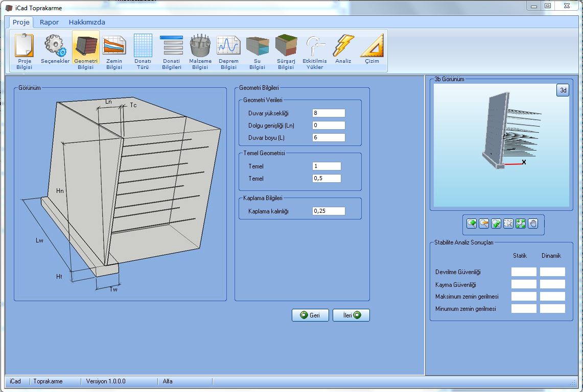Activate zoom window selection icon
583x392 pixels.
pyautogui.click(x=508, y=224)
